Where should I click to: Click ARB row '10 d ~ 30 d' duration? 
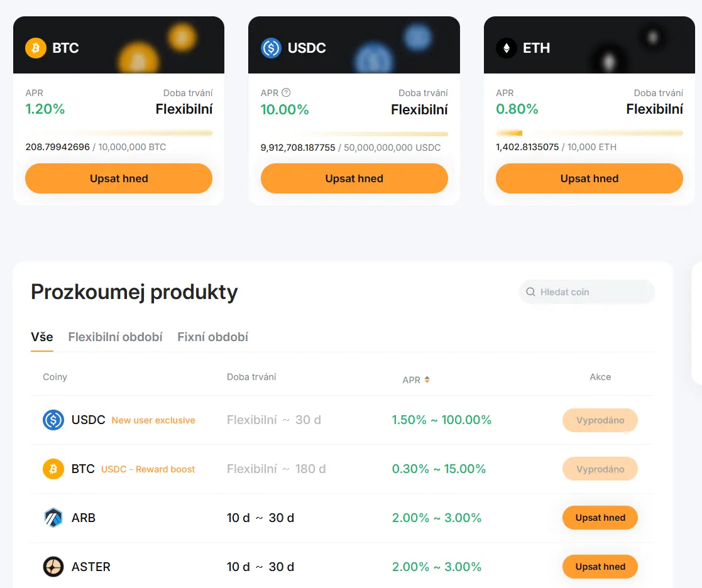tap(261, 518)
